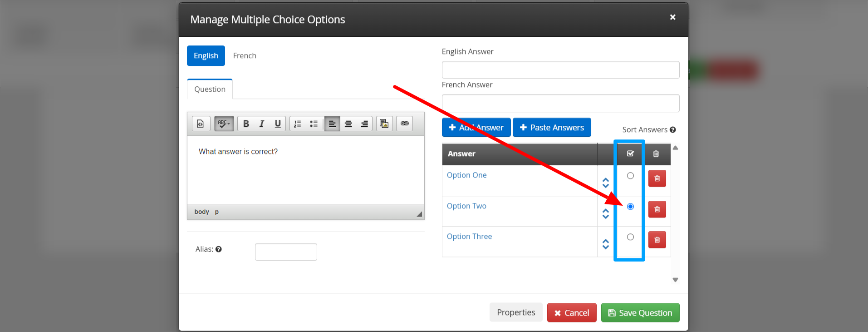Viewport: 868px width, 332px height.
Task: Mark Option Three as the correct answer
Action: pos(630,237)
